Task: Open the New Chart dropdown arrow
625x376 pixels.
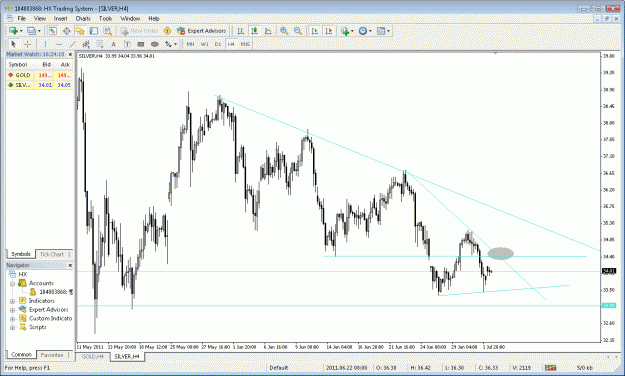Action: tap(21, 31)
